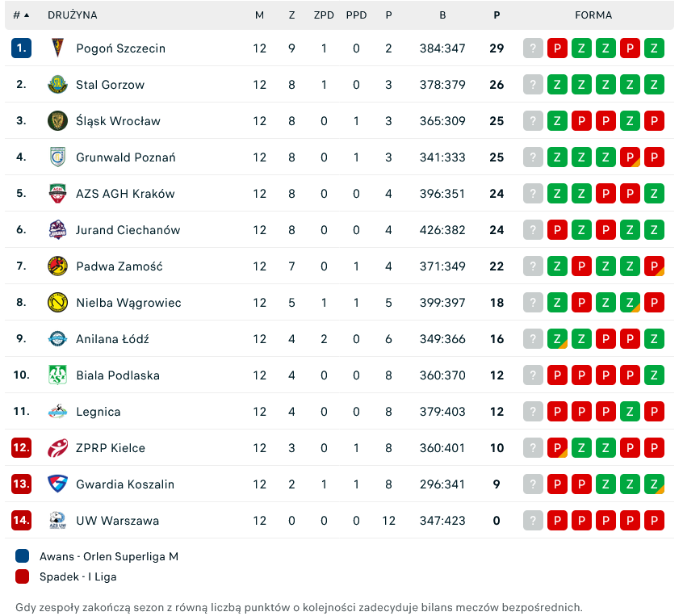Open the Grunwald Poznań team link
Image resolution: width=683 pixels, height=616 pixels.
click(125, 157)
